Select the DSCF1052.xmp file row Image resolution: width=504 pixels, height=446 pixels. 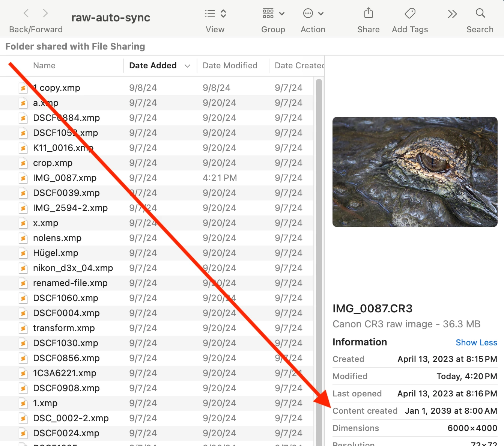click(156, 133)
